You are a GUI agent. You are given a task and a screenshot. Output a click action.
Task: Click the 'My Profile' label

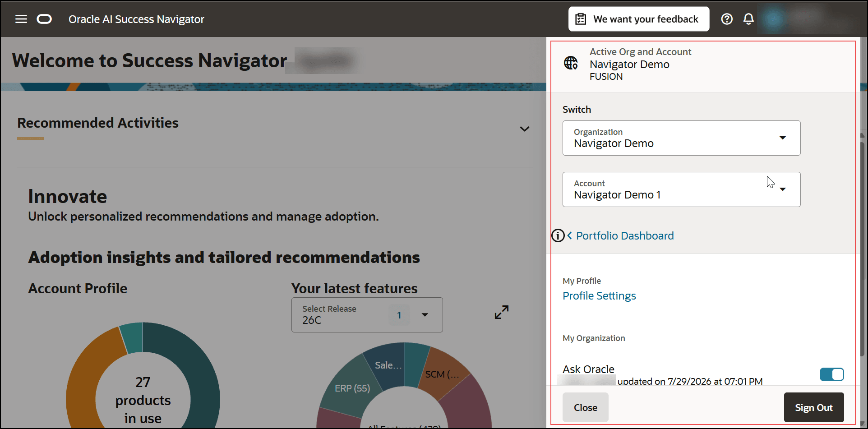click(582, 281)
